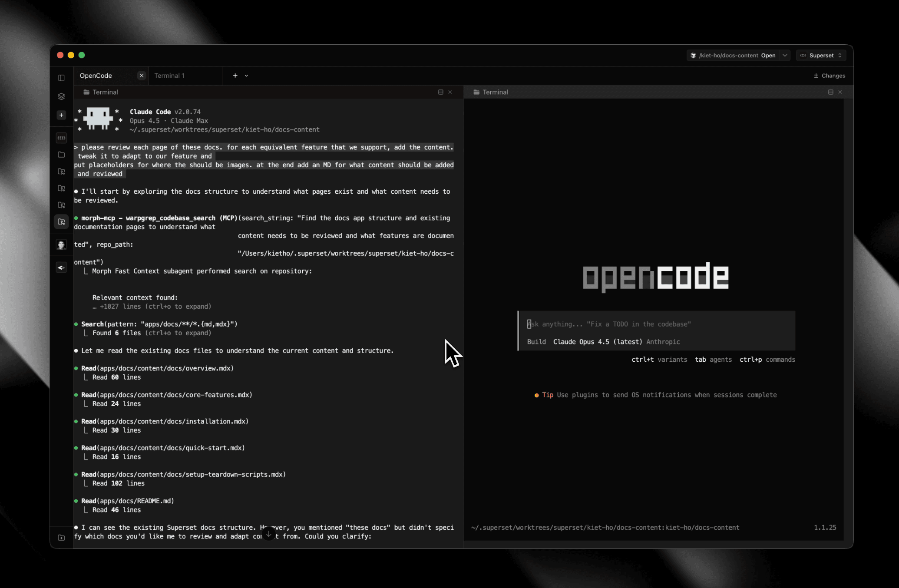
Task: Click the editor app icon beside /kiet-ho/docs-content
Action: point(693,56)
